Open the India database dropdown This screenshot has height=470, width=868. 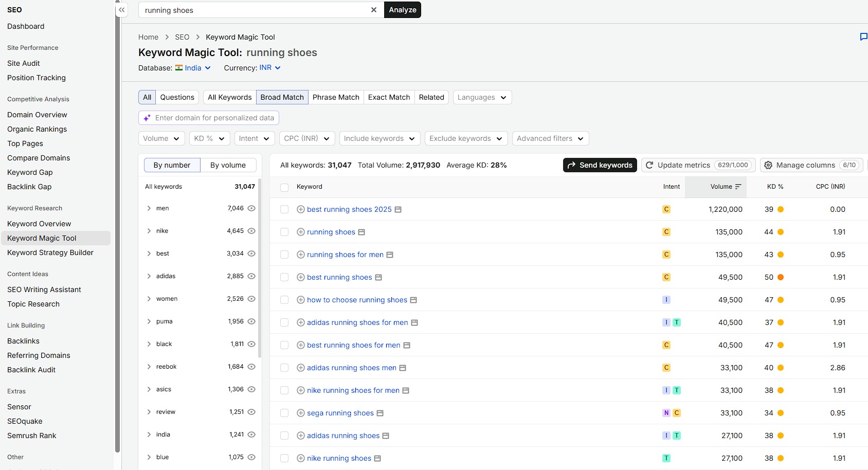(x=193, y=68)
